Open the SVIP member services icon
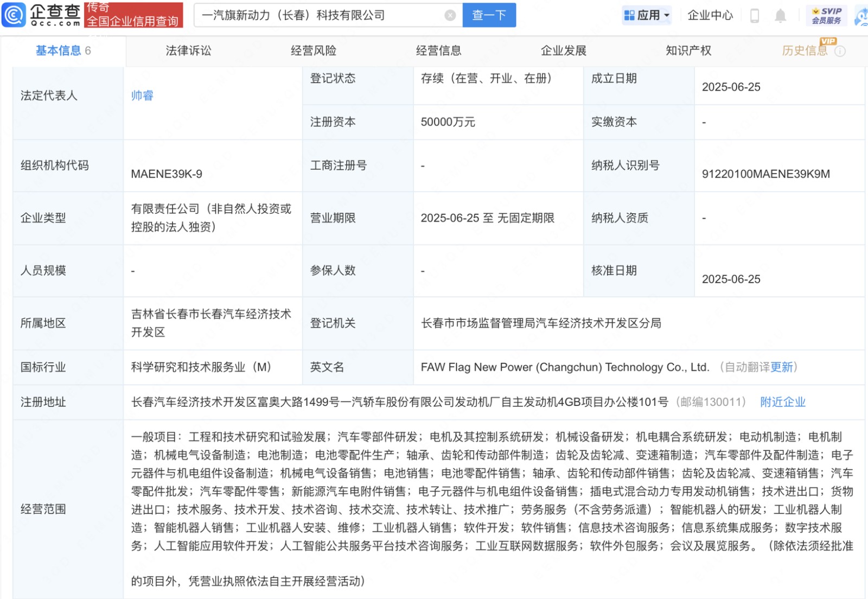 click(826, 16)
